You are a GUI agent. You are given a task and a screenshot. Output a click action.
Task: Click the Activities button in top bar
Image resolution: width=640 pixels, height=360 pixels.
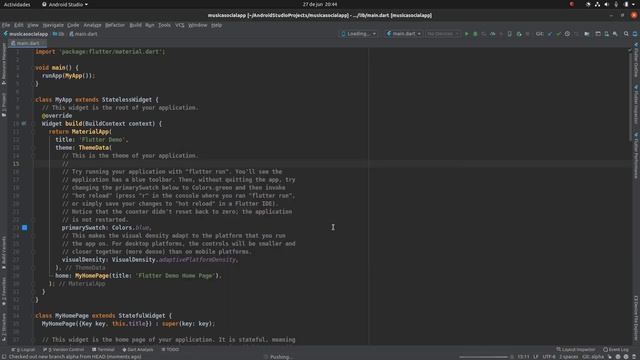click(17, 4)
